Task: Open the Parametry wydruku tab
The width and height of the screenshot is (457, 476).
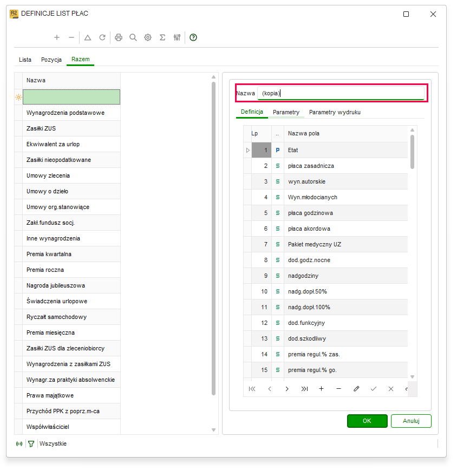Action: (x=335, y=112)
